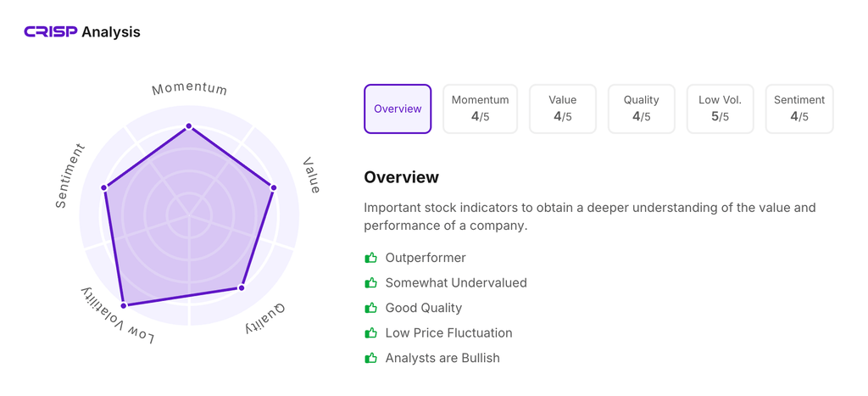Switch to the Momentum 4/5 tab
Image resolution: width=868 pixels, height=396 pixels.
480,109
